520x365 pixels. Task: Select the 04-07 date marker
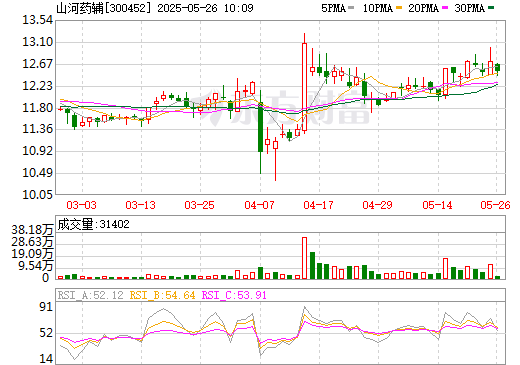259,205
